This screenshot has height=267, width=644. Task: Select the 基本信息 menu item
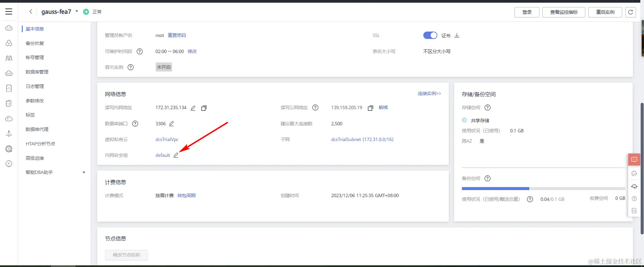pyautogui.click(x=35, y=29)
